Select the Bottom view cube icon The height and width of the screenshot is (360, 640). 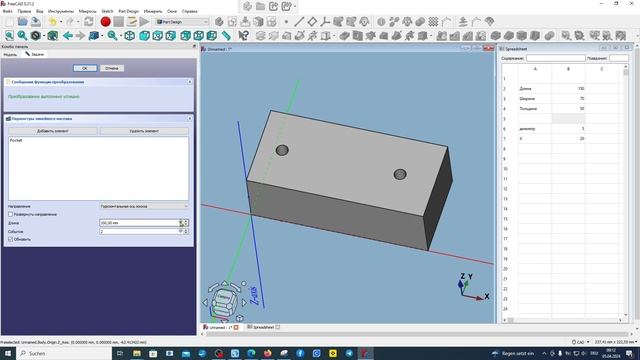tap(198, 36)
